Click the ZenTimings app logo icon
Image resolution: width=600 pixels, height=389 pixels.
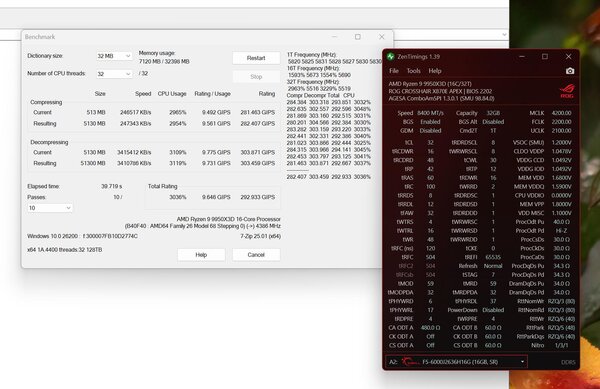click(390, 57)
